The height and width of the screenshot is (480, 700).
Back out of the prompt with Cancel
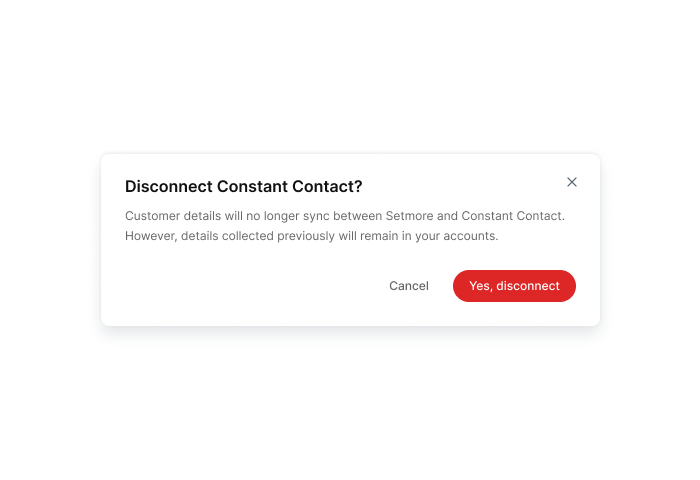click(408, 286)
